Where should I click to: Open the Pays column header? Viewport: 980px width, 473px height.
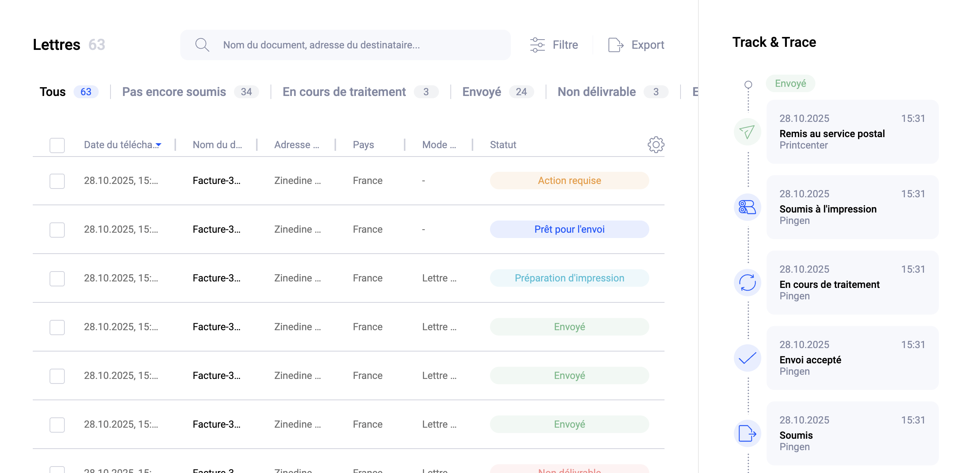click(x=363, y=145)
